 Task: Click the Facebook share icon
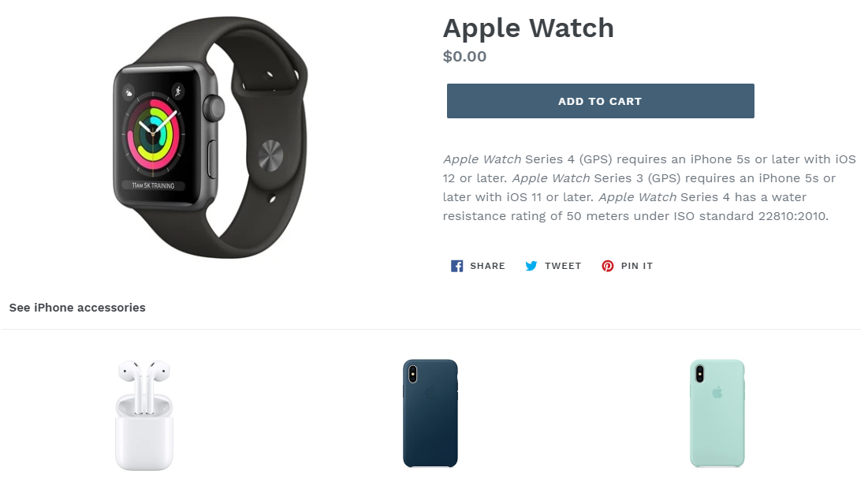tap(456, 266)
